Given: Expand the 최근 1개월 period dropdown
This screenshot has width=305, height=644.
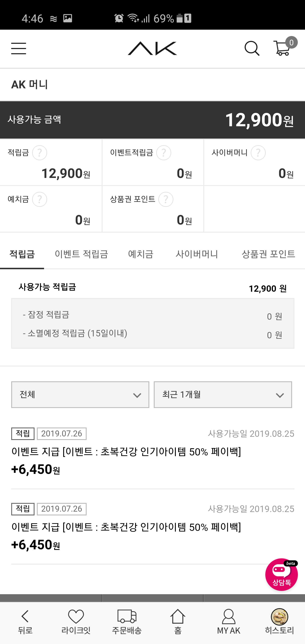Looking at the screenshot, I should (x=223, y=394).
